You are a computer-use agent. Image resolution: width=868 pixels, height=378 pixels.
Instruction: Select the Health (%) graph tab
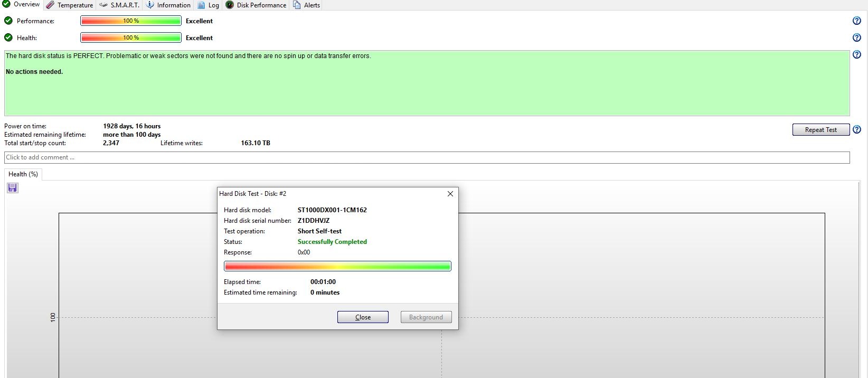(23, 174)
